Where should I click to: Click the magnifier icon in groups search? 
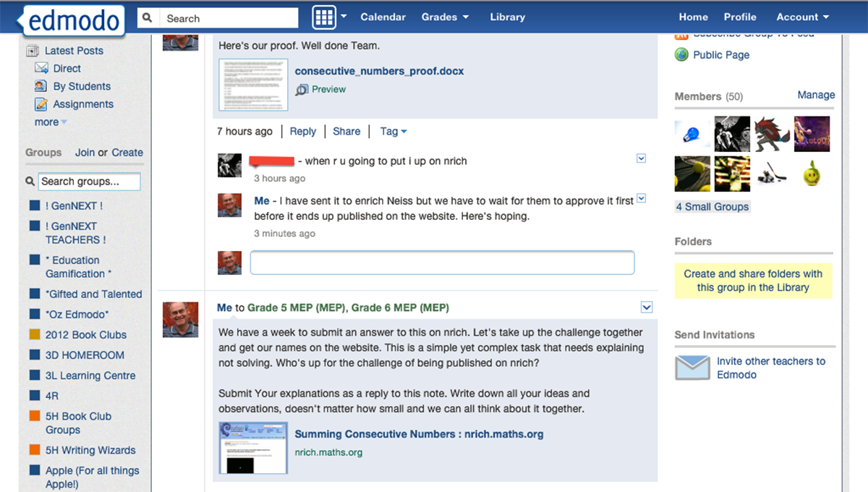30,182
